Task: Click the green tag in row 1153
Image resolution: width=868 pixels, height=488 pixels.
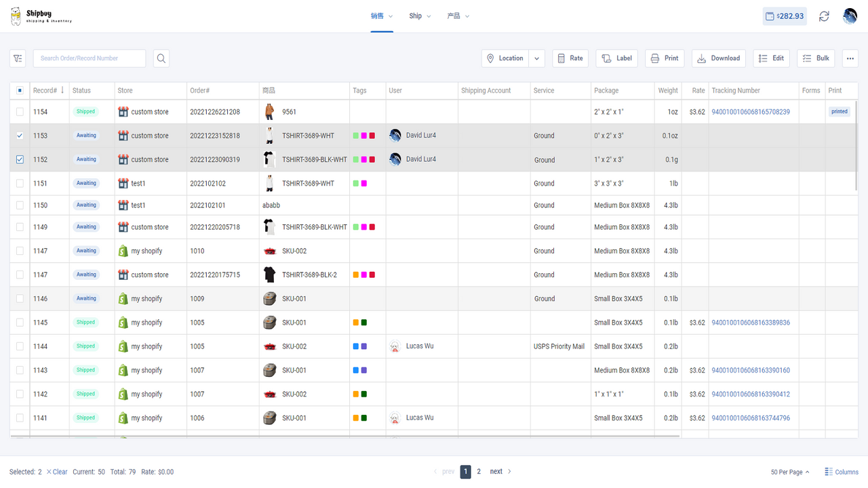Action: pos(356,136)
